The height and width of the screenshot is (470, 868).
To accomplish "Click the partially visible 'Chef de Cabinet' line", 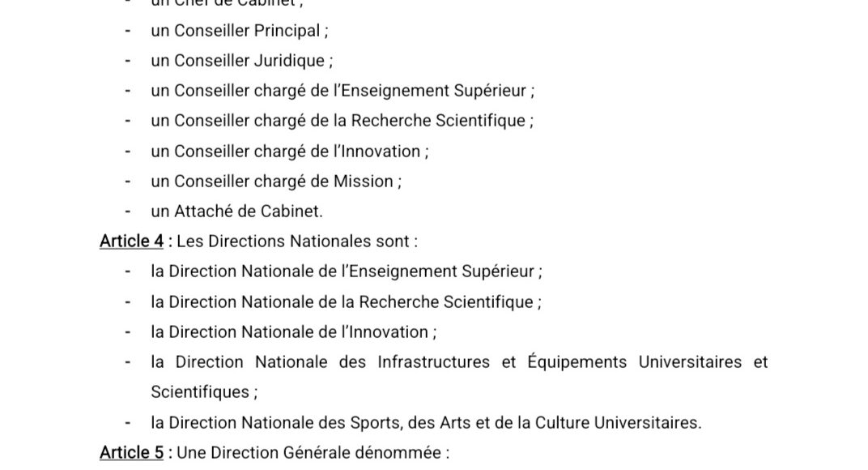I will 227,3.
